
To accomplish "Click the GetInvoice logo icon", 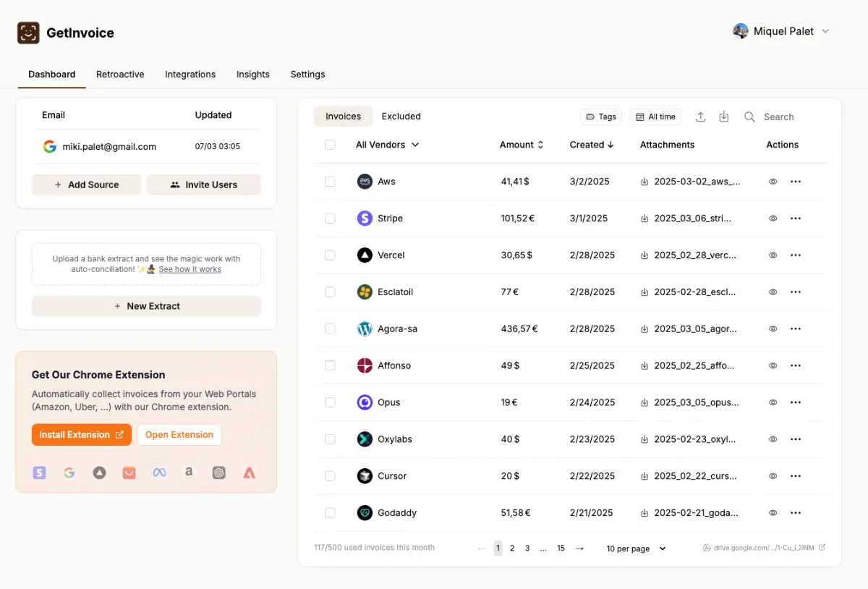I will point(28,33).
